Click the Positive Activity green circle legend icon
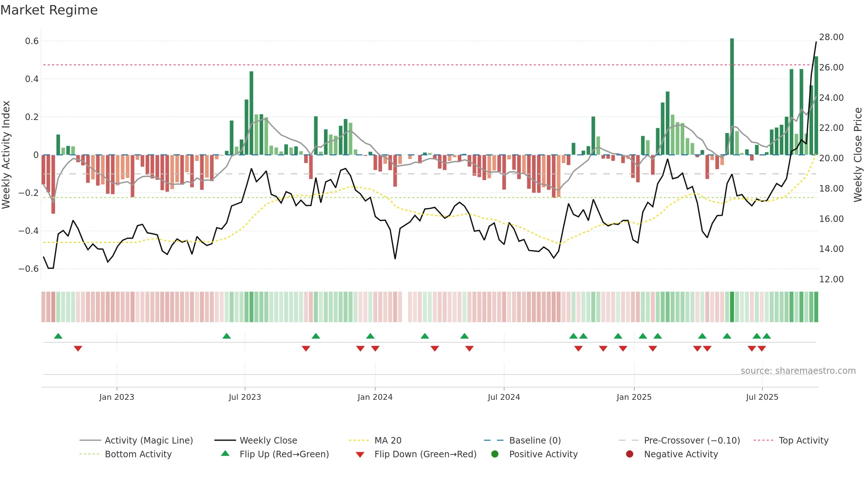 click(x=495, y=454)
